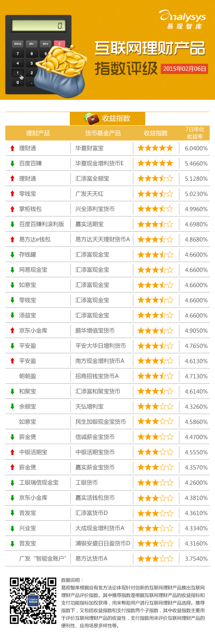Click the green down arrow beside 余额宝

[12, 407]
